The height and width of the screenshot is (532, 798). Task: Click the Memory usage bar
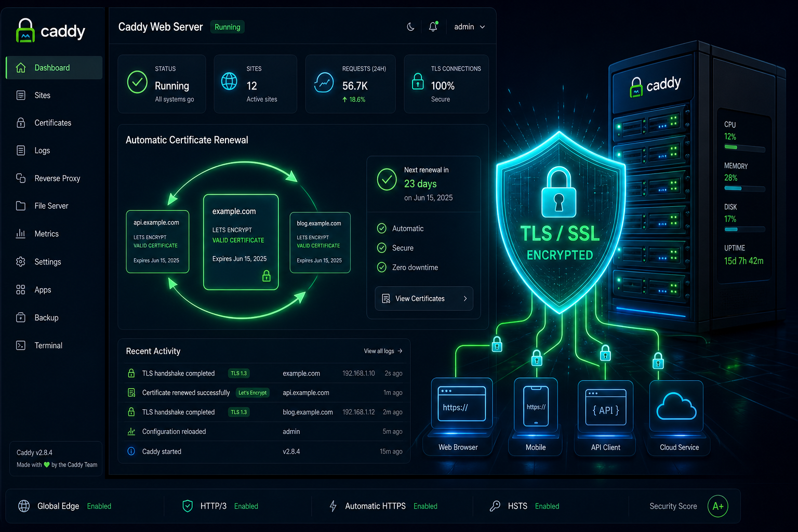click(x=744, y=189)
